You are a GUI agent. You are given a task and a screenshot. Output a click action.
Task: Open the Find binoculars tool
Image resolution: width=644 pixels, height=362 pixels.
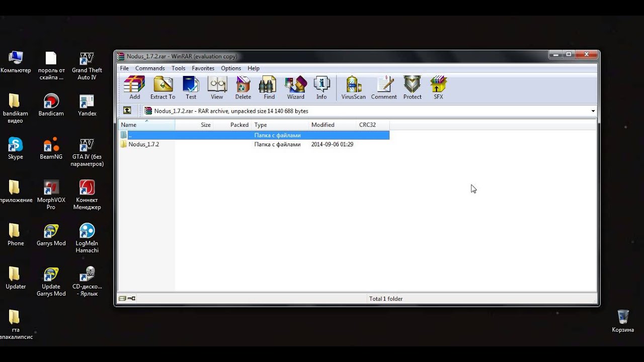269,88
